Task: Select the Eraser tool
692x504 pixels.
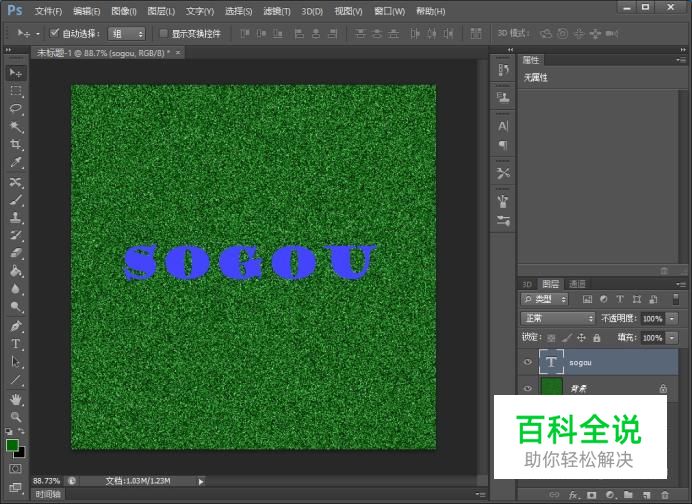Action: coord(16,253)
